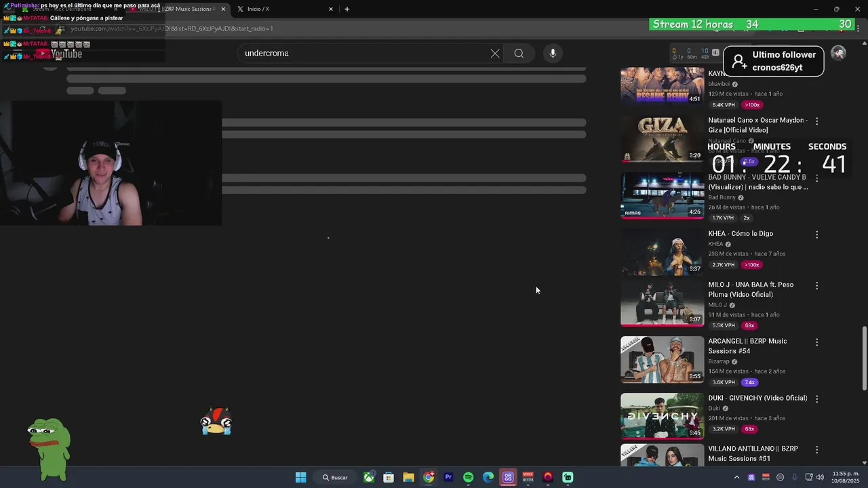
Task: Click the YouTube page vertical scrollbar thumb
Action: [863, 358]
